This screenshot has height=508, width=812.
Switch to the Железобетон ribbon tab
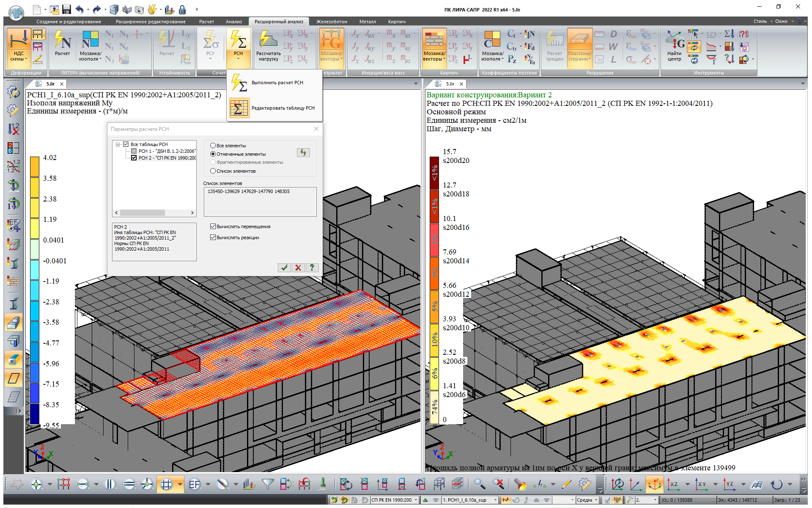[332, 22]
